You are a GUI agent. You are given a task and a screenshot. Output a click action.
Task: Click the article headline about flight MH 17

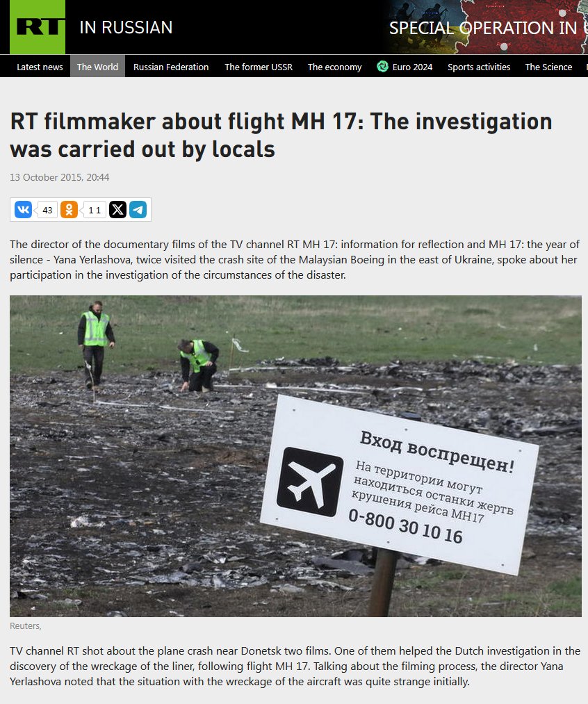pyautogui.click(x=281, y=135)
